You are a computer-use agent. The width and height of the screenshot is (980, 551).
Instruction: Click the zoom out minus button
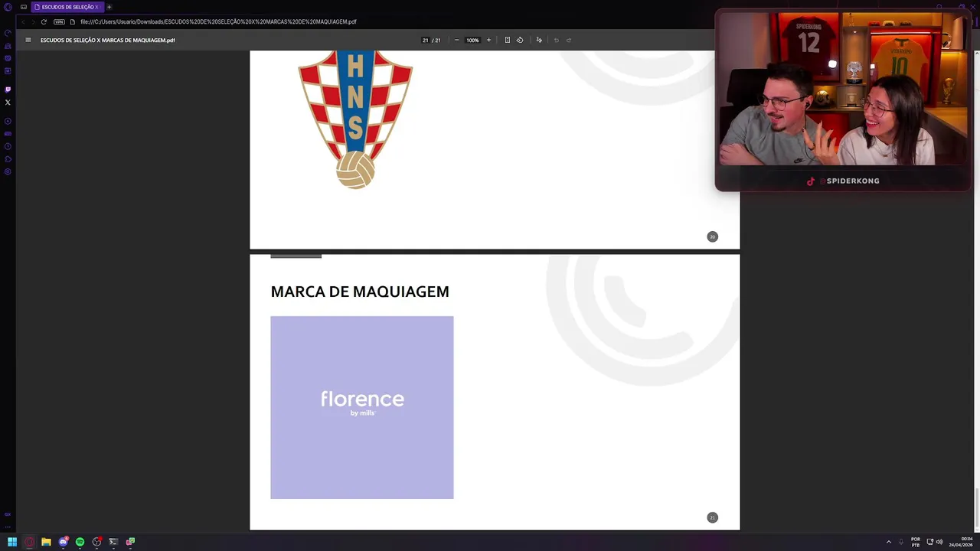point(456,40)
